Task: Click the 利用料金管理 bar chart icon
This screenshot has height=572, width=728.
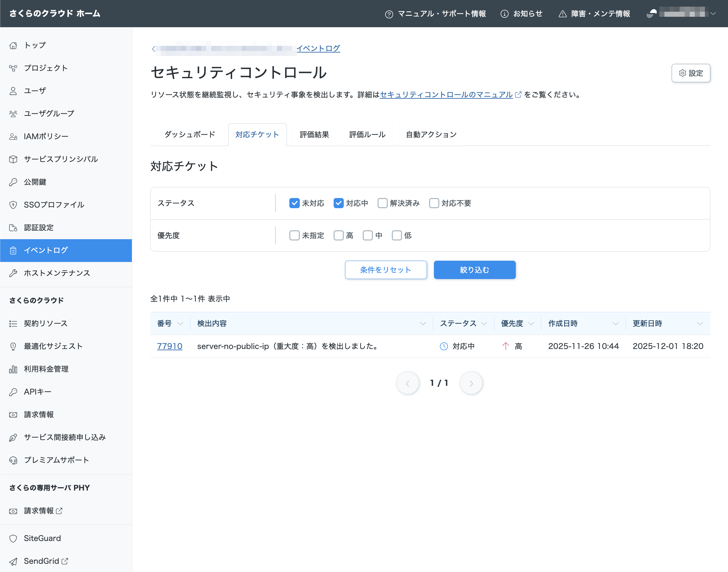Action: 13,369
